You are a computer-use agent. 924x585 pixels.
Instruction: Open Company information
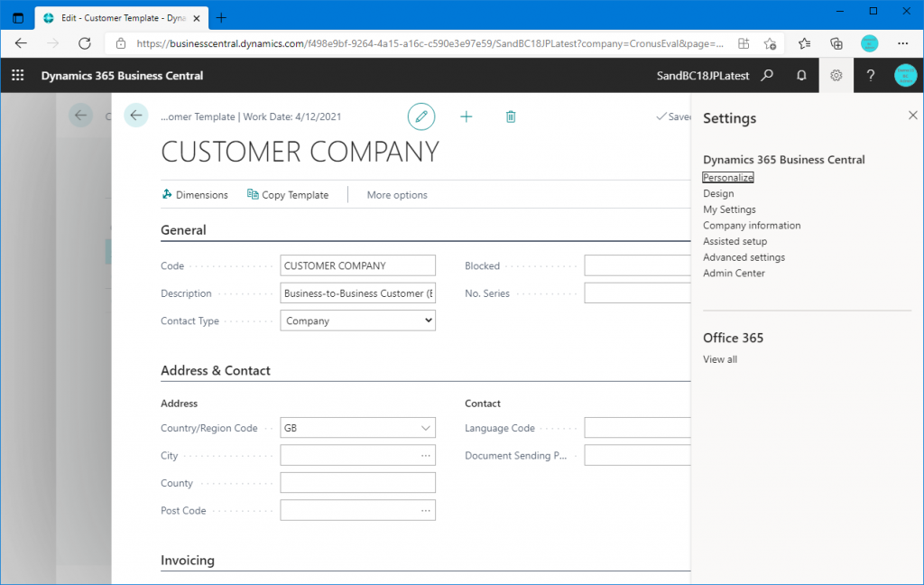[x=752, y=226]
